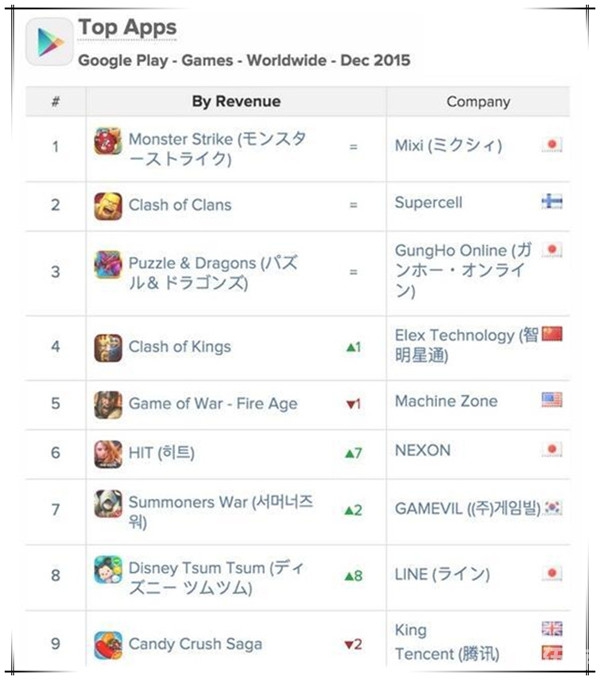This screenshot has height=680, width=600.
Task: Click the Clash of Kings game title
Action: coord(180,347)
